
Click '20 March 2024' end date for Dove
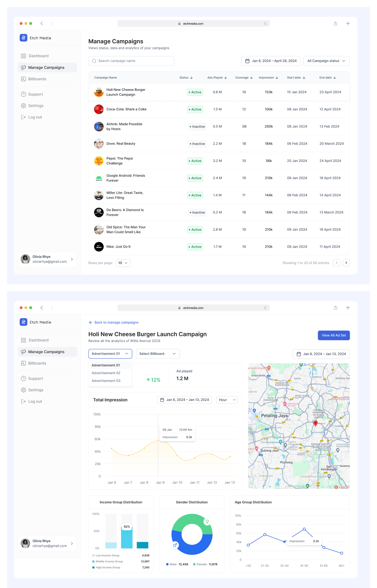tap(332, 144)
